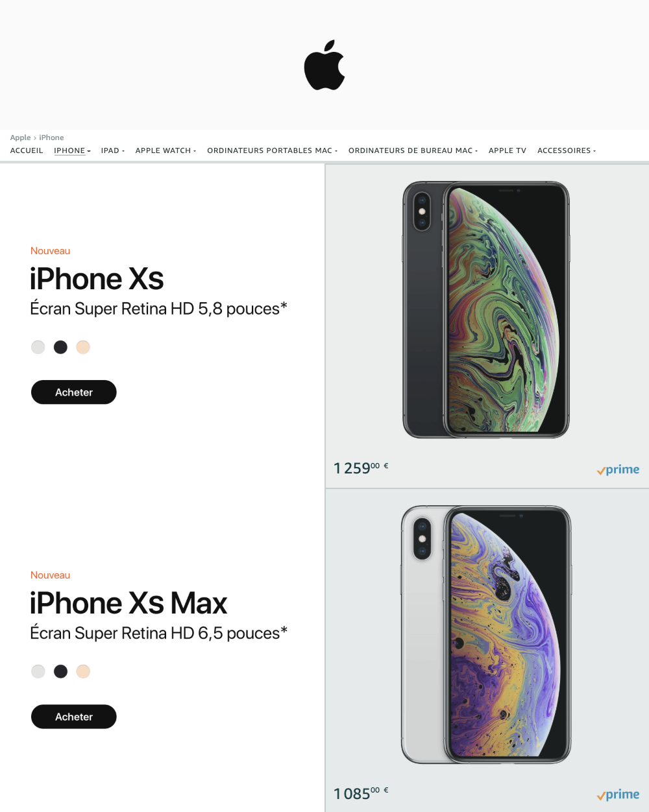
Task: Open the APPLE WATCH dropdown menu
Action: (165, 150)
